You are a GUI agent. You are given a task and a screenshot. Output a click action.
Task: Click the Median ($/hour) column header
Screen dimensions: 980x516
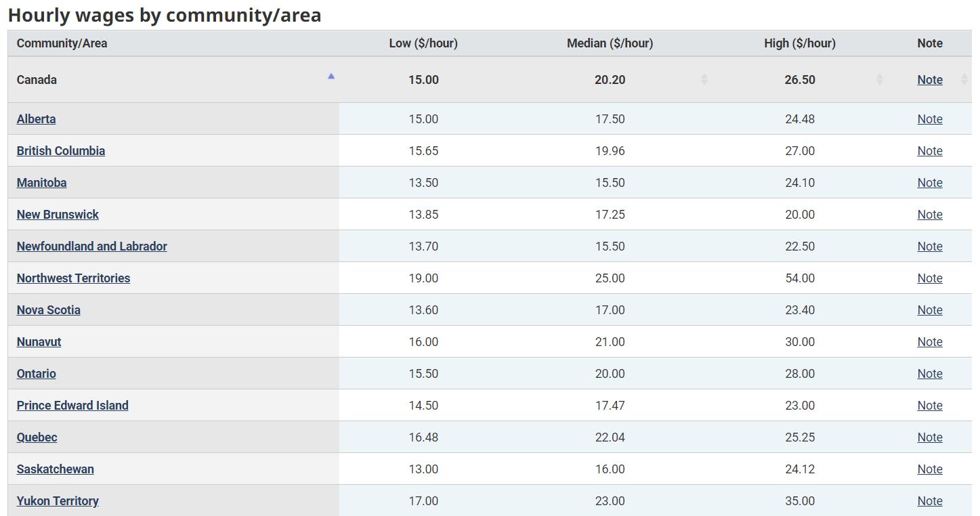coord(610,43)
